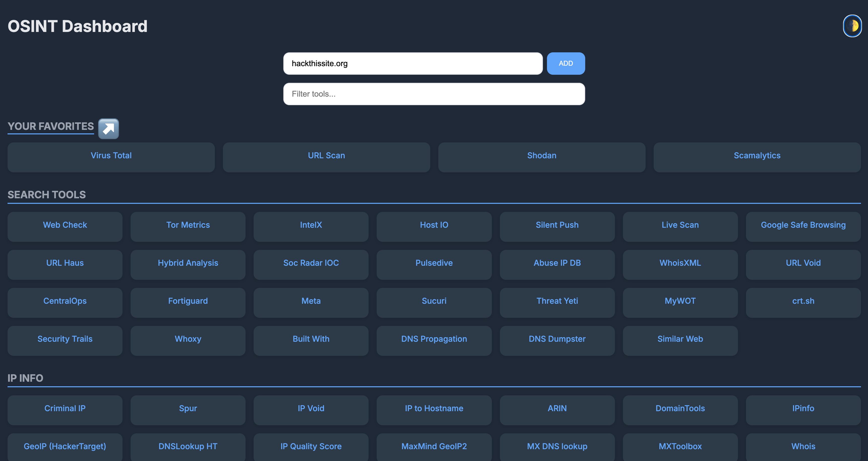The image size is (868, 461).
Task: Click the MaxMind GeoIP2 tool
Action: (x=434, y=447)
